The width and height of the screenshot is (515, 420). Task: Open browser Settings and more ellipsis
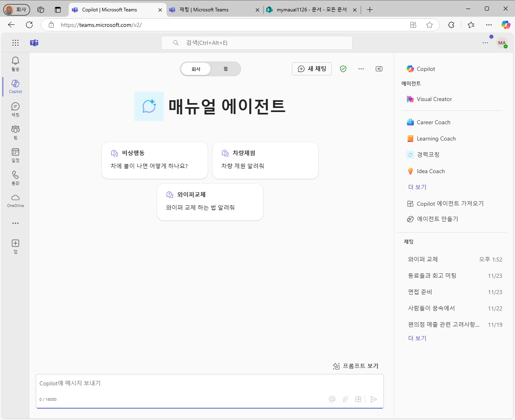click(489, 25)
